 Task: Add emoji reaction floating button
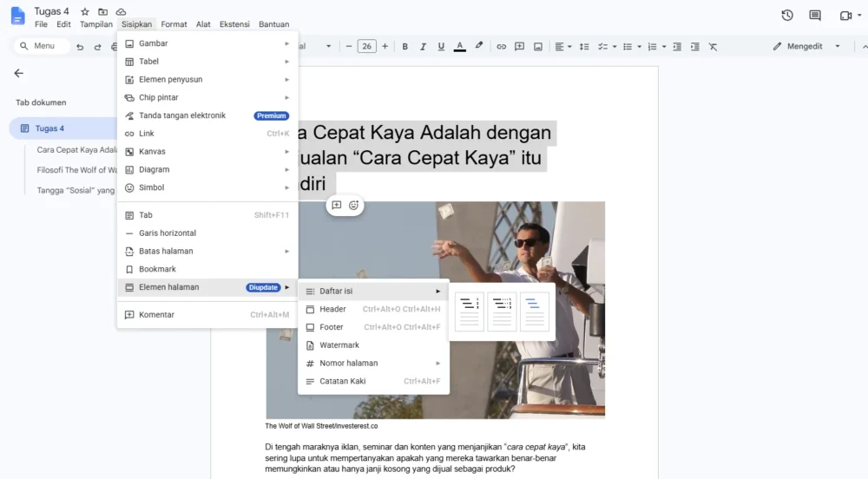point(354,205)
